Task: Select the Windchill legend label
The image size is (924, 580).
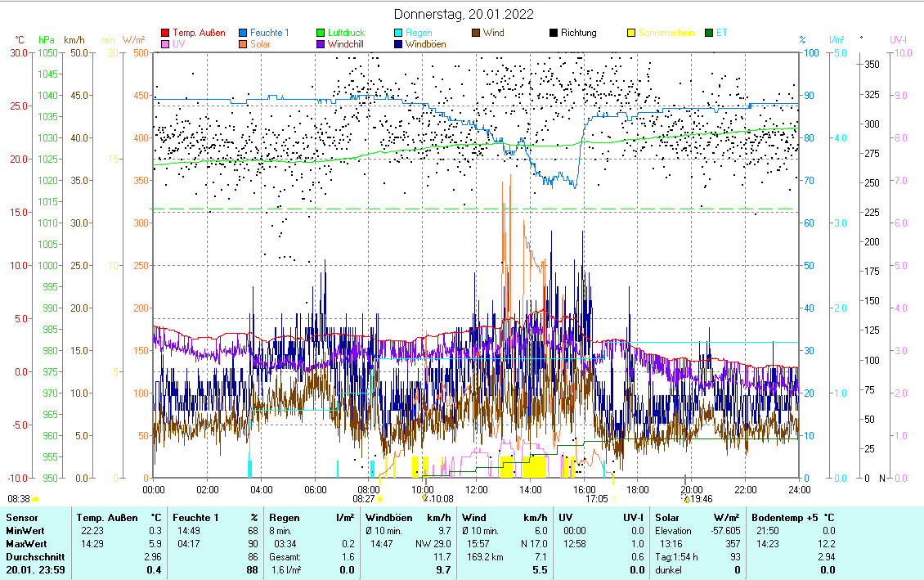Action: [346, 44]
